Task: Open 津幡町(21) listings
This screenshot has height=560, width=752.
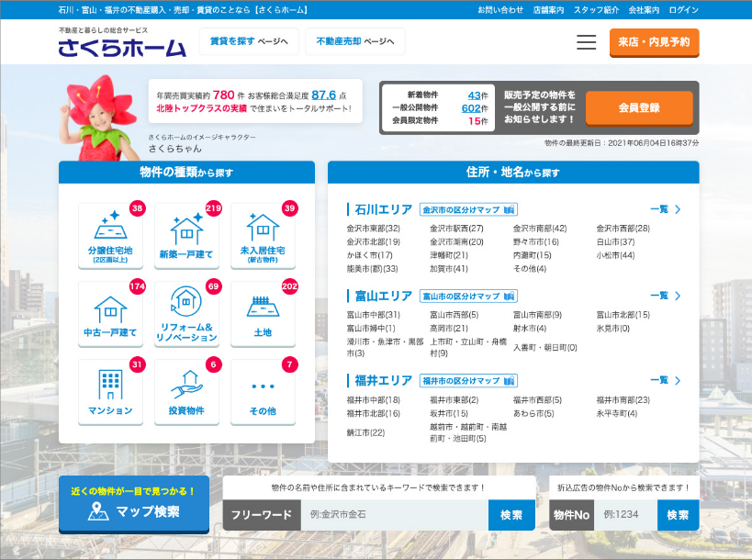Action: point(449,255)
